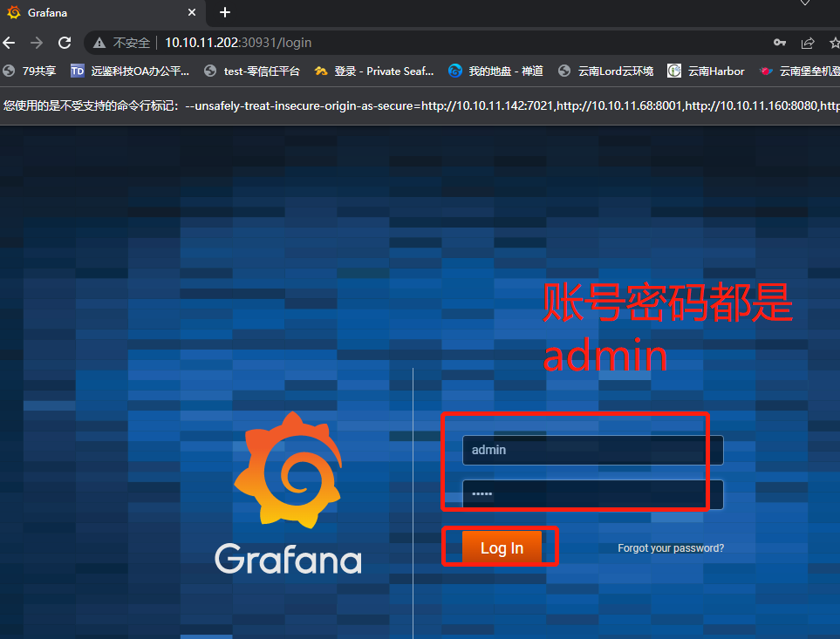Click the orange Log In button

502,547
